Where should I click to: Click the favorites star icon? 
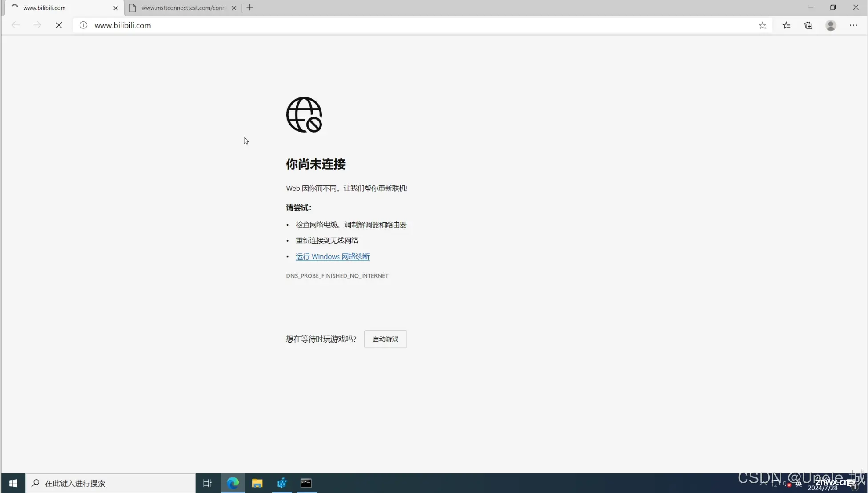[763, 25]
